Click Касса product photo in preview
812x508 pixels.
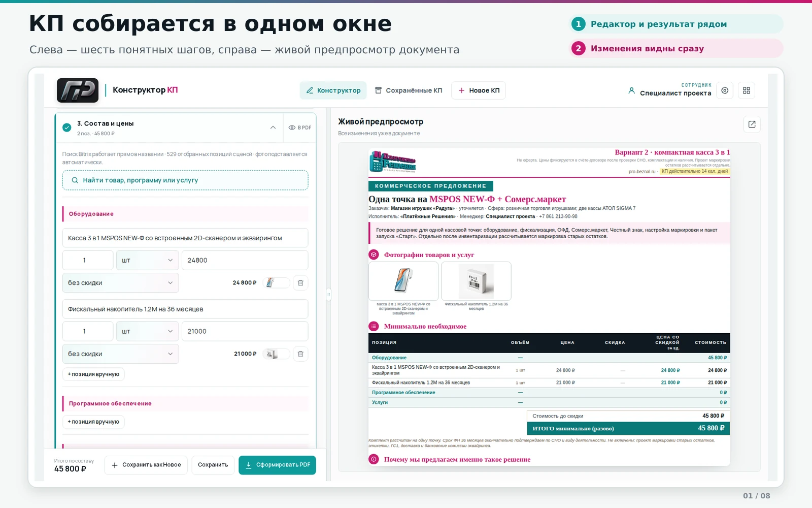coord(403,281)
